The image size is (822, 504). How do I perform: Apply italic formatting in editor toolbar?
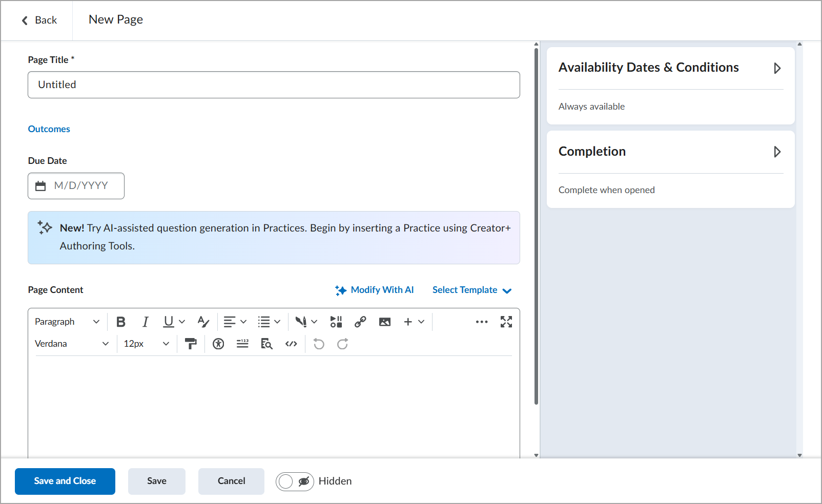point(146,322)
